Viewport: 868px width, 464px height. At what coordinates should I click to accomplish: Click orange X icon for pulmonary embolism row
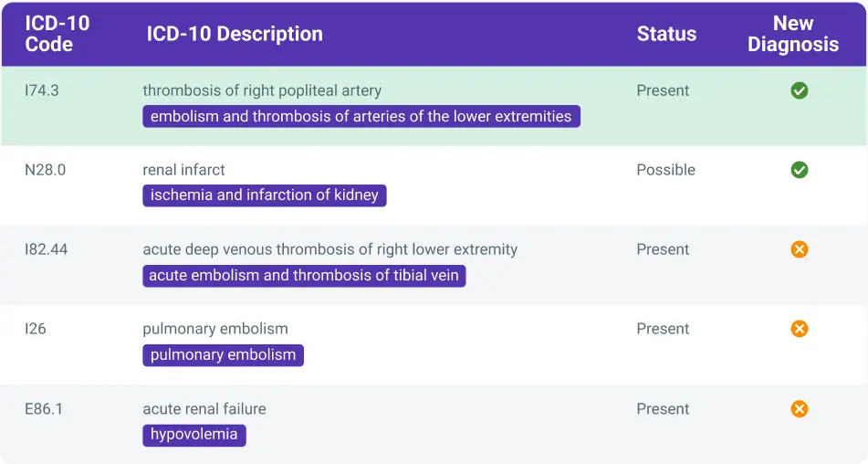click(x=799, y=329)
